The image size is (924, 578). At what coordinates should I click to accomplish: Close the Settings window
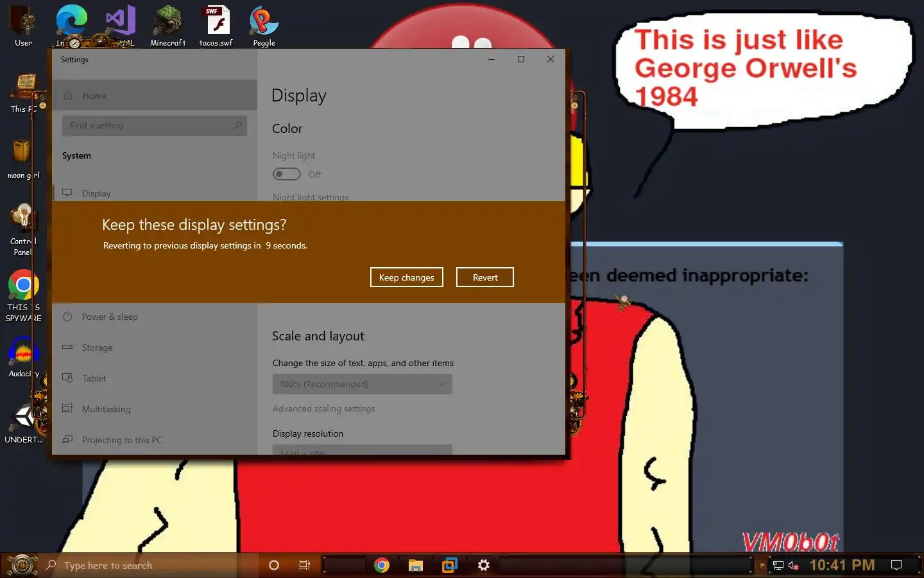[551, 59]
